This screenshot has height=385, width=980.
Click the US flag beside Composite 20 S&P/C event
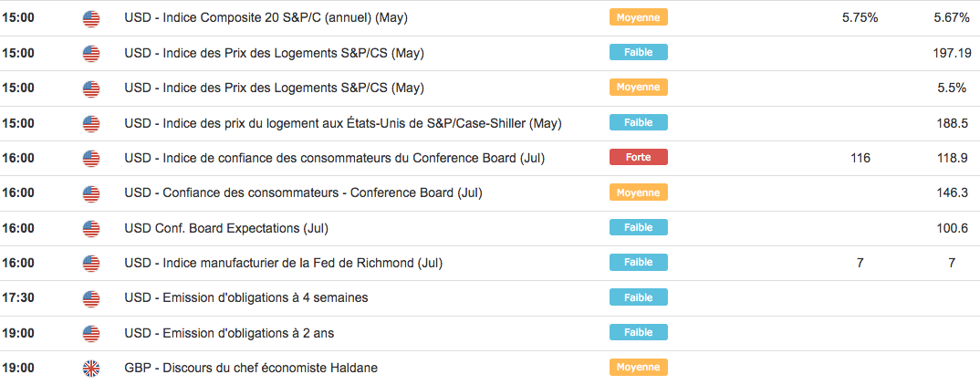coord(91,17)
